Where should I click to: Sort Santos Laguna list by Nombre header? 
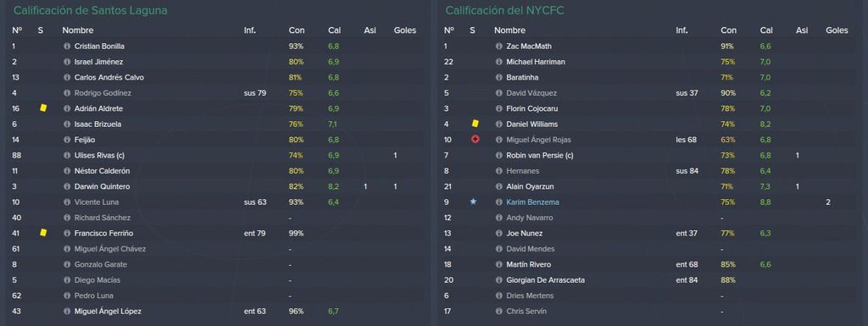(77, 30)
